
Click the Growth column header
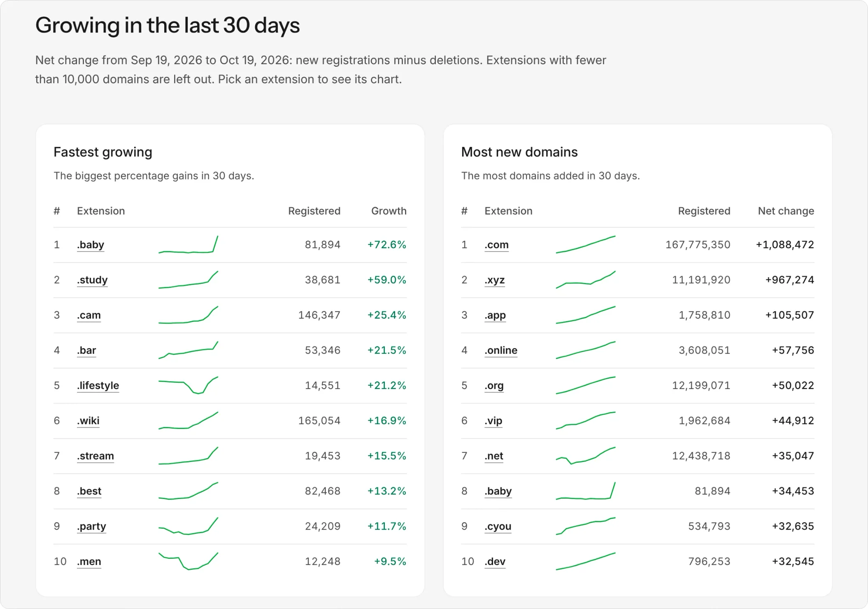click(x=389, y=211)
